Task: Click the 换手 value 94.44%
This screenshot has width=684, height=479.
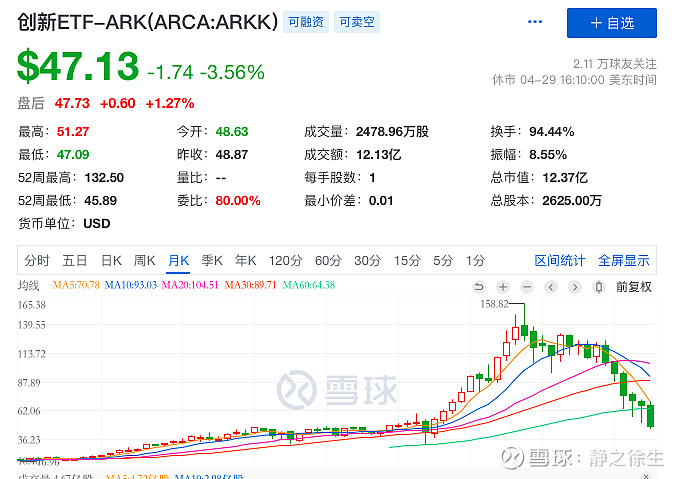Action: (551, 131)
